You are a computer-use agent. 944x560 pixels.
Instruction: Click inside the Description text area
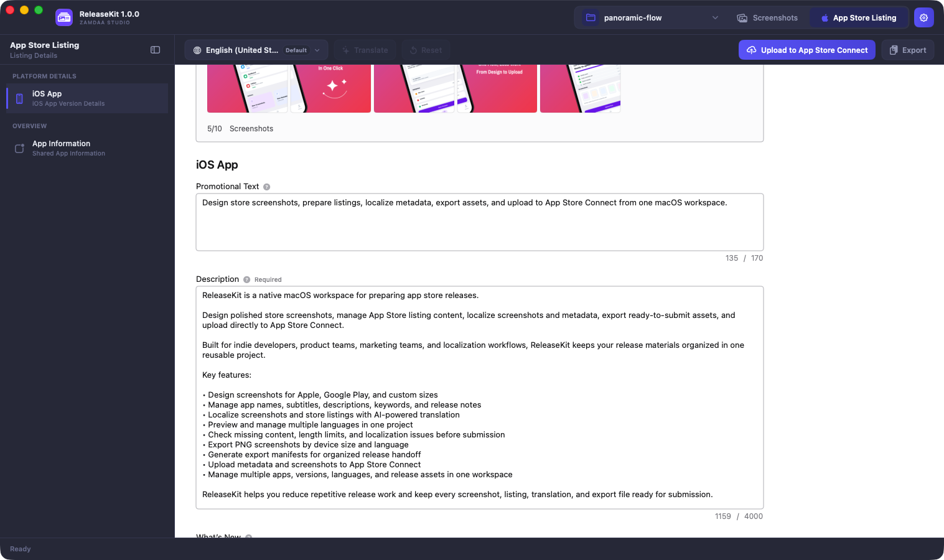click(480, 398)
